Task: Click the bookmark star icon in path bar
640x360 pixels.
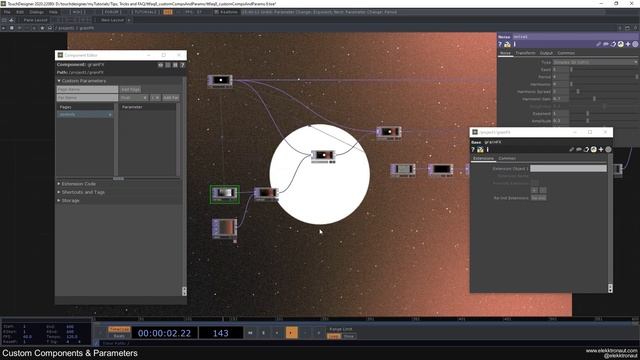Action: [x=42, y=28]
